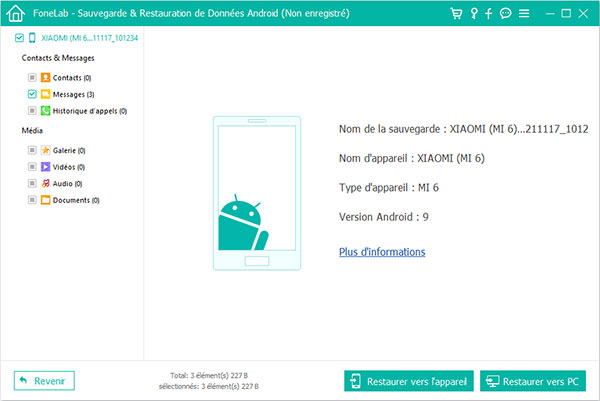Select Documents (0) in the sidebar

point(76,200)
